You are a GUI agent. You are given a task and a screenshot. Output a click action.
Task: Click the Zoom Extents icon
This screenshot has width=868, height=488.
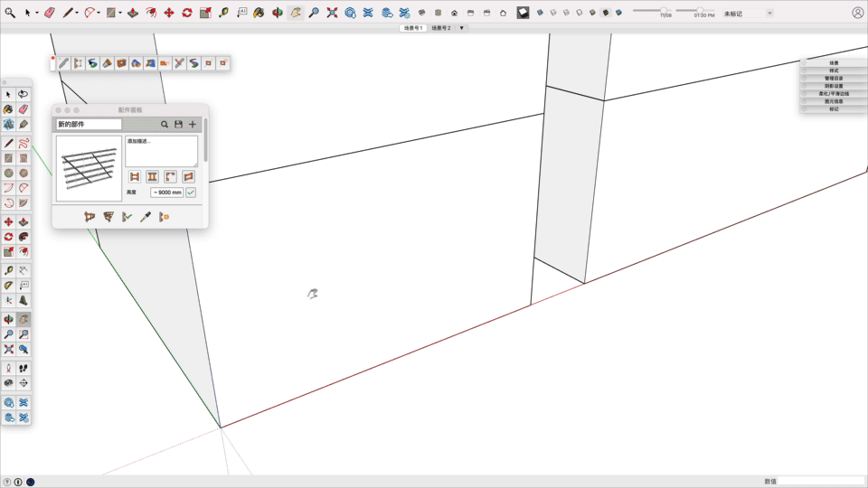[x=332, y=13]
